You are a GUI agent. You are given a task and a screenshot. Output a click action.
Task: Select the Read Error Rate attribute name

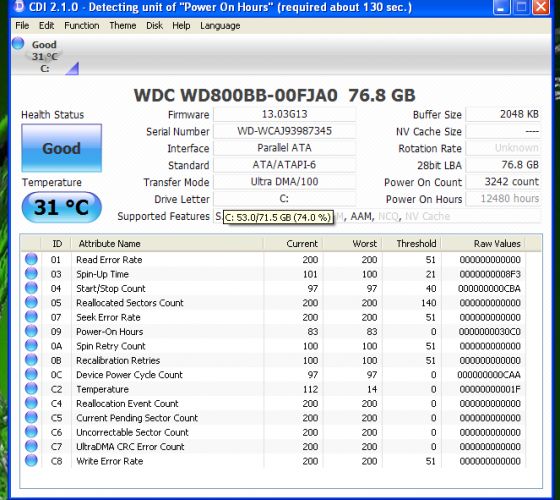click(109, 260)
